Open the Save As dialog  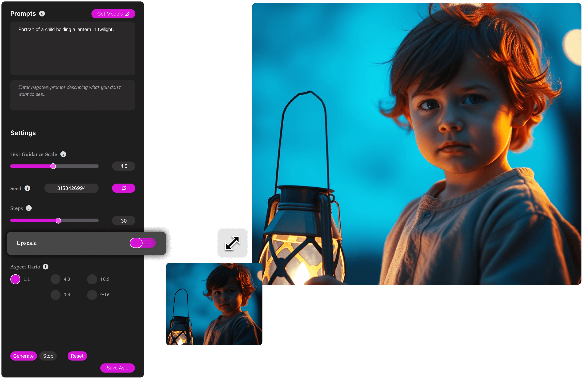[x=117, y=368]
